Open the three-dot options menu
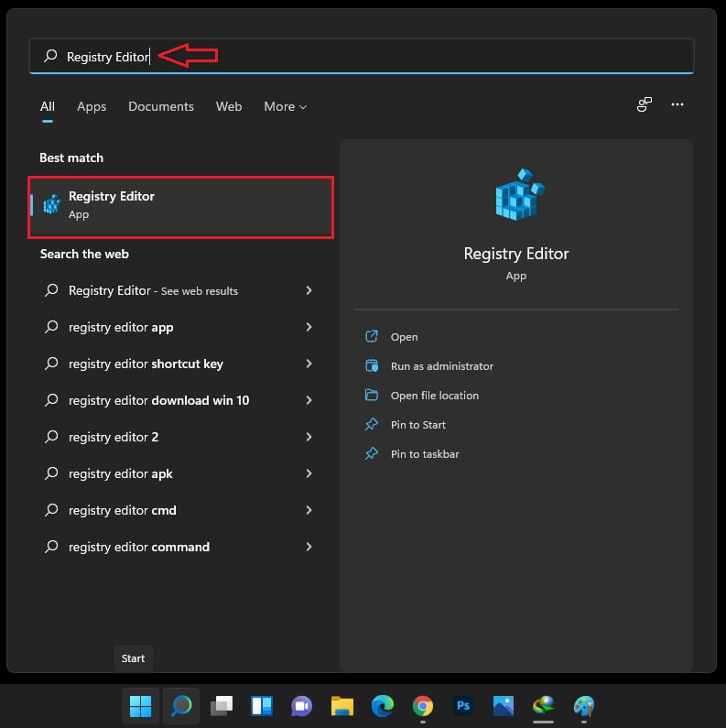 coord(677,104)
